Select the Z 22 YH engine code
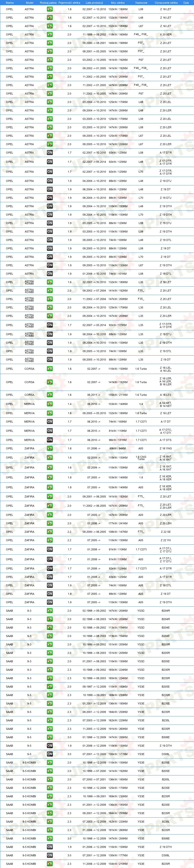194x868 pixels. click(x=165, y=540)
